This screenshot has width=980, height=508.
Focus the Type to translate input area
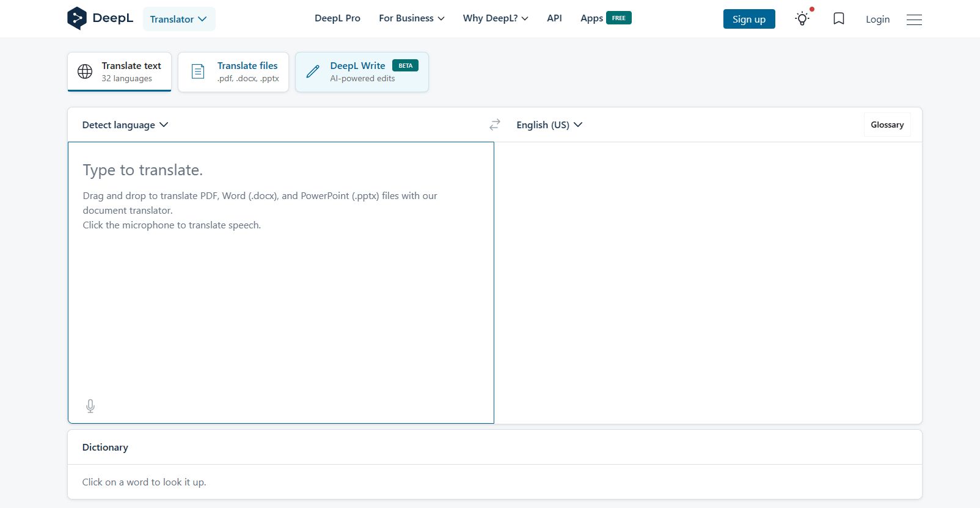tap(281, 283)
